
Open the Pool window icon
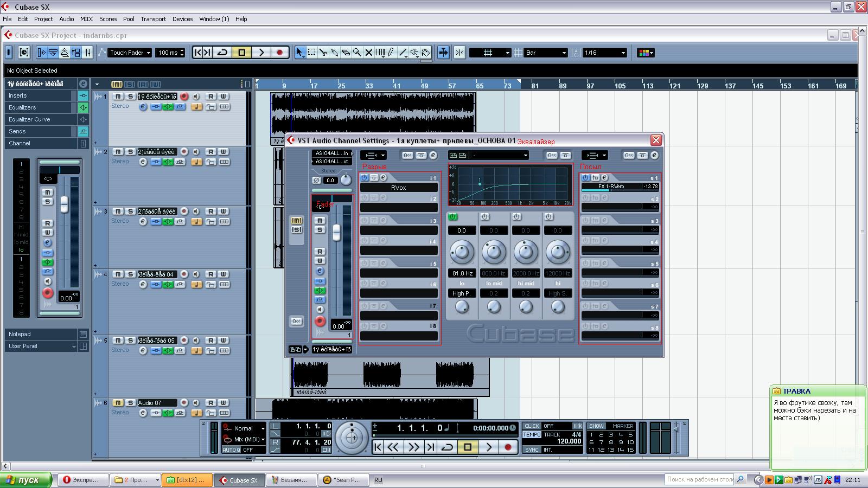click(x=76, y=53)
